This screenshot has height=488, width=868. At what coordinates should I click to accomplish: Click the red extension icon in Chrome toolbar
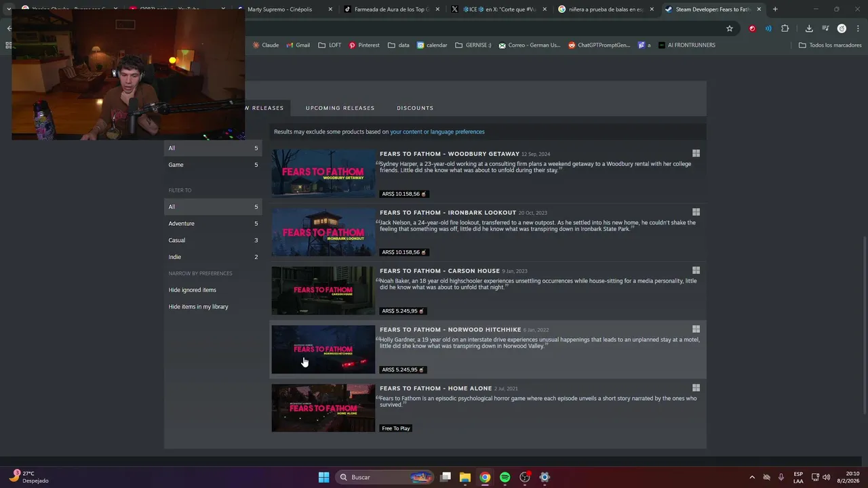(x=752, y=28)
